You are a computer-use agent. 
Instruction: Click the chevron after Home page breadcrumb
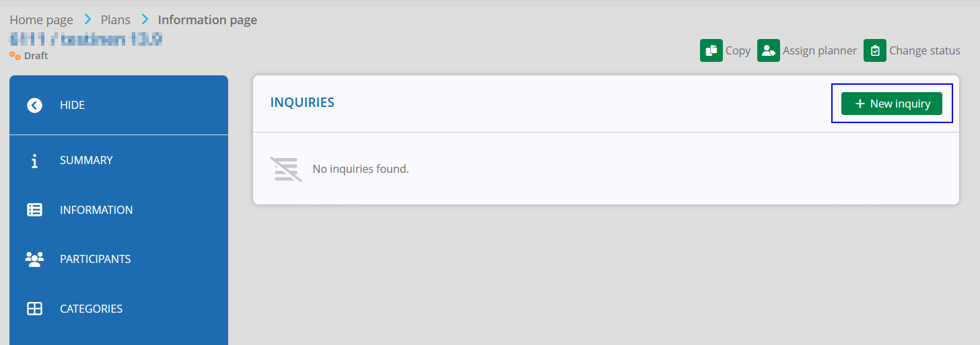(x=87, y=20)
